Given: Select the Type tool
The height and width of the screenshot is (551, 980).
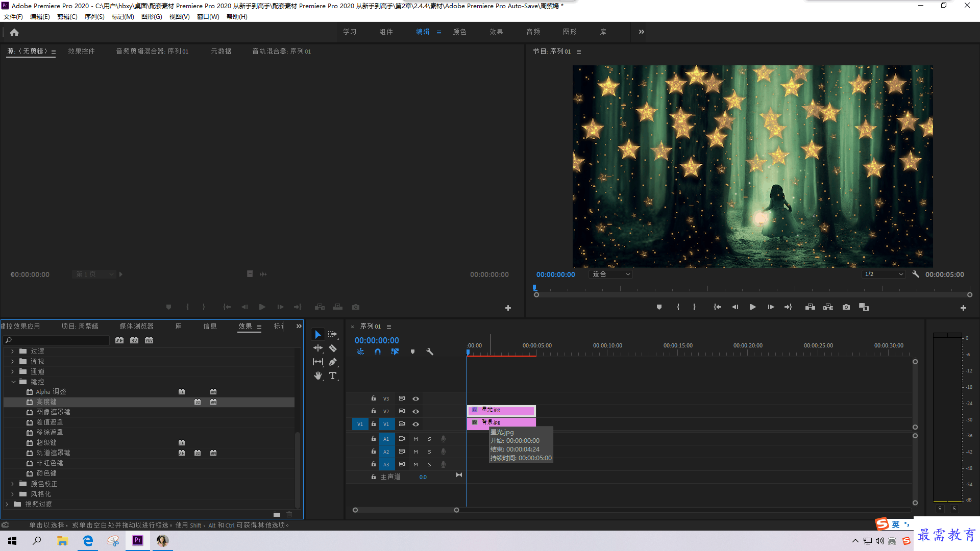Looking at the screenshot, I should (333, 375).
